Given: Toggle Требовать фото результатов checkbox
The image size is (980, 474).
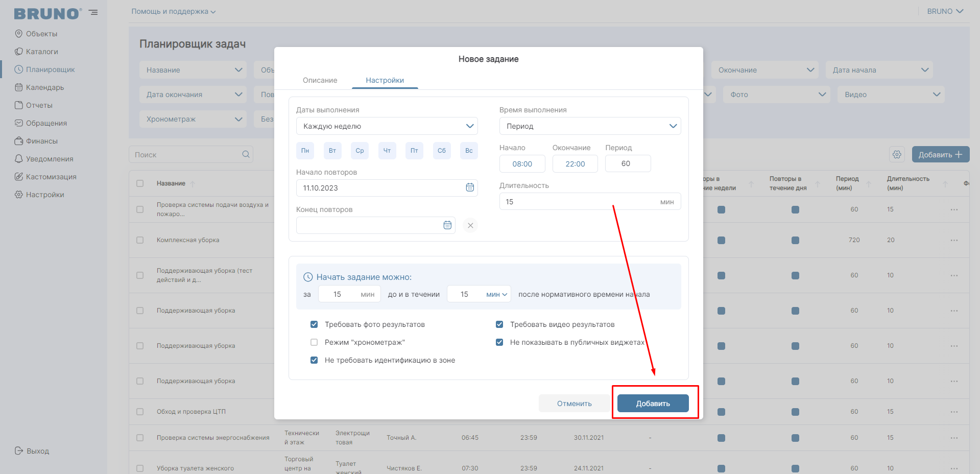Looking at the screenshot, I should pyautogui.click(x=314, y=324).
